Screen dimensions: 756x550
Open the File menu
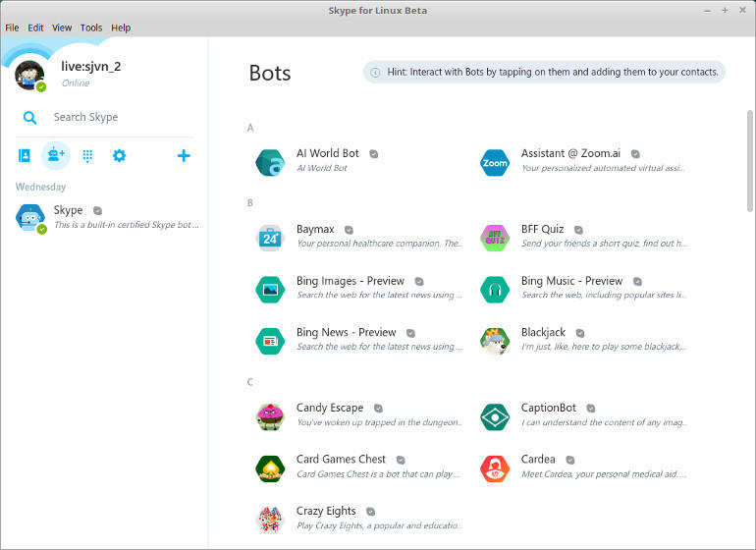(x=12, y=27)
